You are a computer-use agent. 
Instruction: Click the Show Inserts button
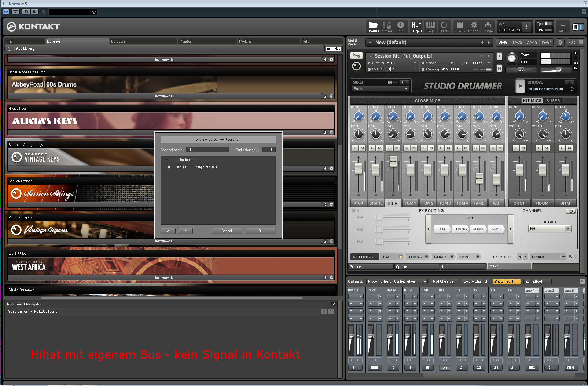point(506,282)
